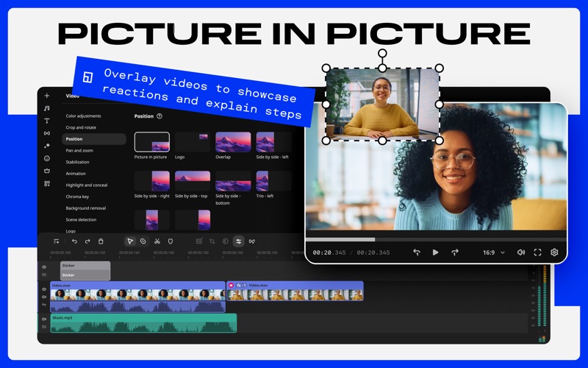This screenshot has height=368, width=588.
Task: Click the fx badge on second Video.mov clip
Action: [x=241, y=286]
